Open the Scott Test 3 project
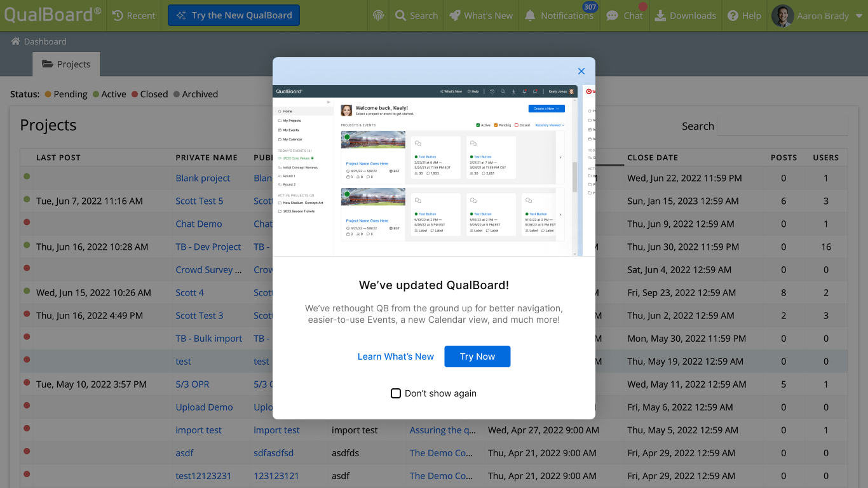This screenshot has height=488, width=868. [x=200, y=316]
